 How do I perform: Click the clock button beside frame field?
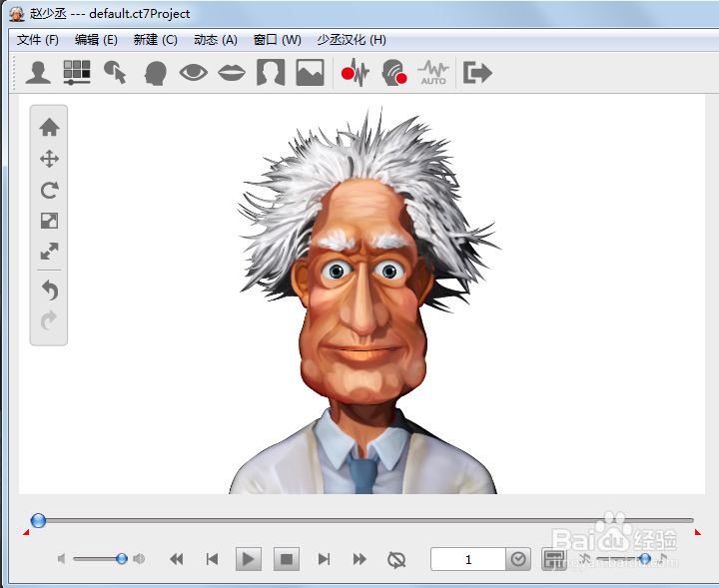click(518, 559)
